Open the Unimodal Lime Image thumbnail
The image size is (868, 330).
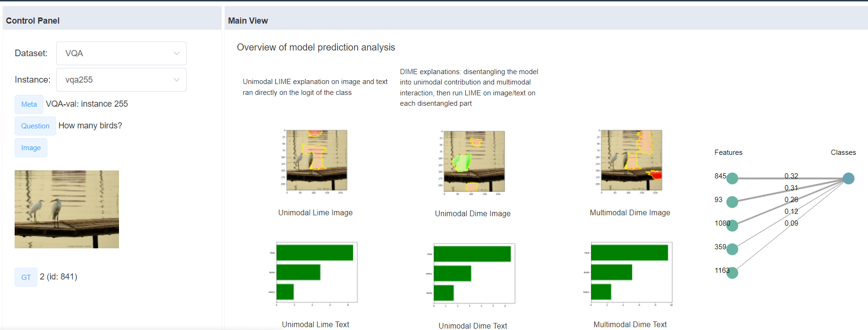coord(315,161)
